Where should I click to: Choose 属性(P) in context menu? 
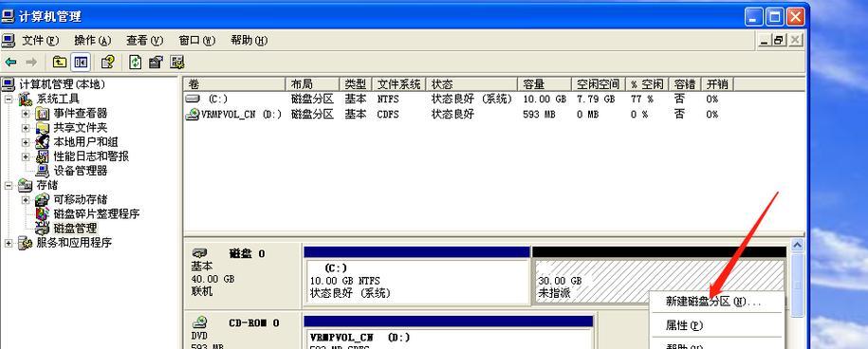684,326
